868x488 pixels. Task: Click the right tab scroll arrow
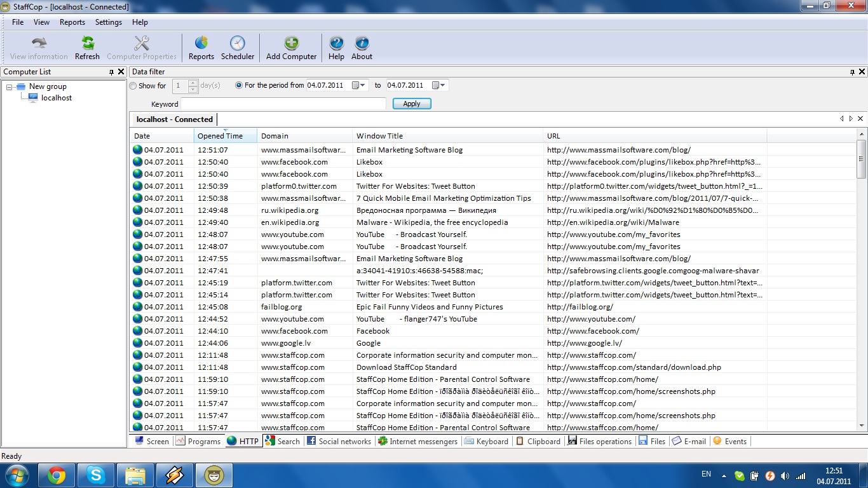tap(851, 119)
